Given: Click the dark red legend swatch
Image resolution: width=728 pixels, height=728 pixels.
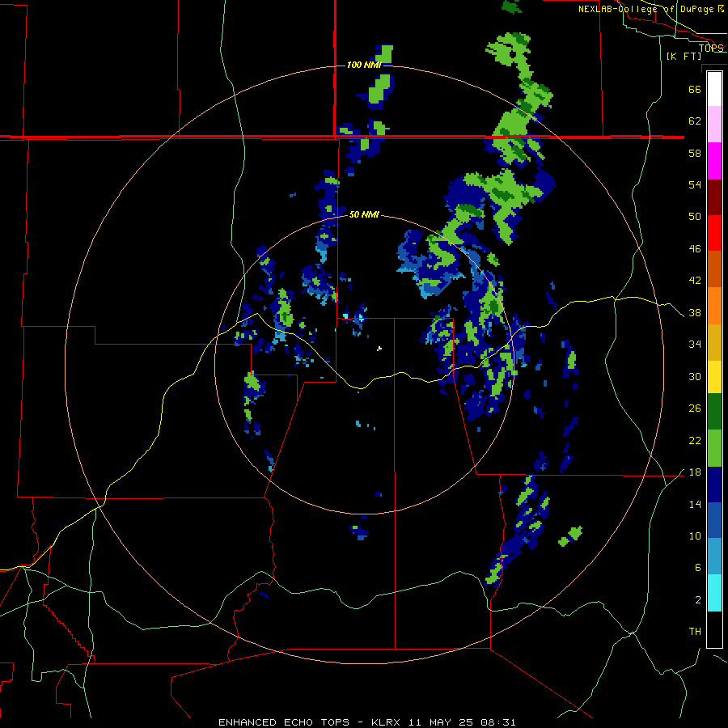Looking at the screenshot, I should (714, 197).
